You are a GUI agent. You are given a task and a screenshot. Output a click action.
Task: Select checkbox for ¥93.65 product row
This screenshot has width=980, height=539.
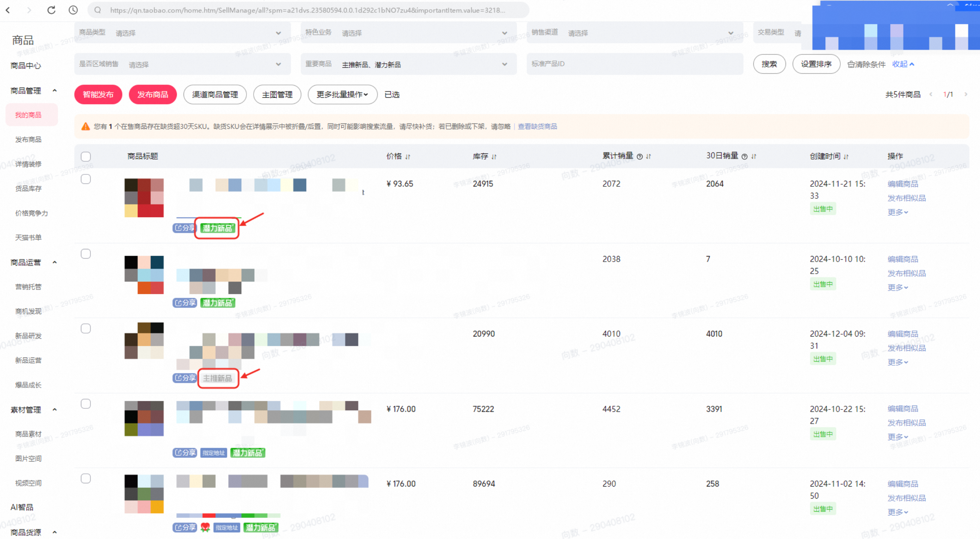pyautogui.click(x=85, y=179)
